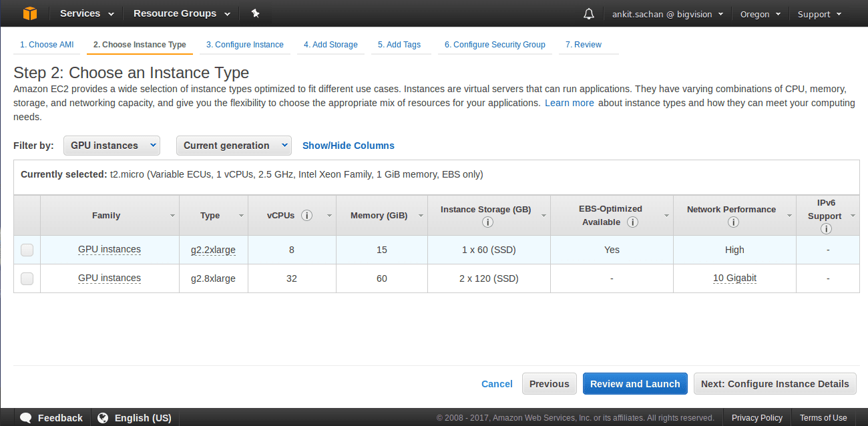Click the Learn more link
Viewport: 868px width, 426px height.
tap(570, 103)
